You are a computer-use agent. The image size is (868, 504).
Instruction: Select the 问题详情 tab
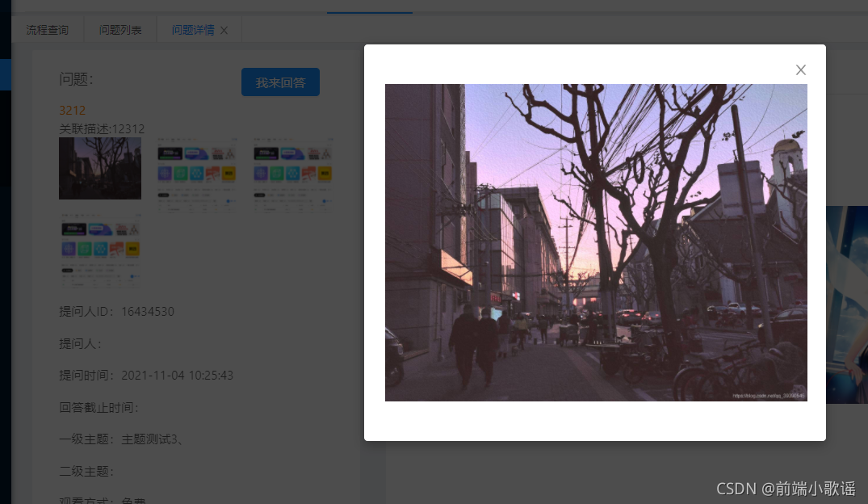coord(193,30)
